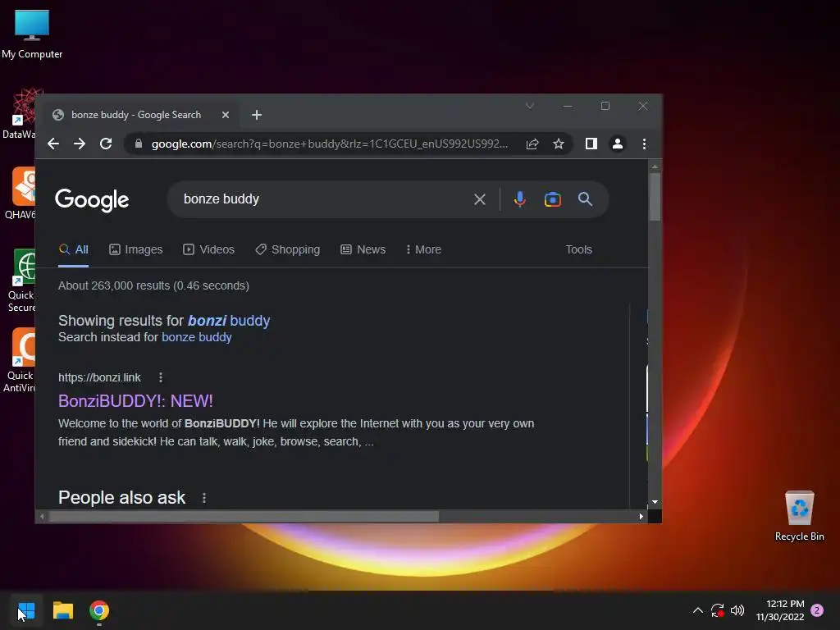The image size is (840, 630).
Task: Switch to Images results tab
Action: (136, 249)
